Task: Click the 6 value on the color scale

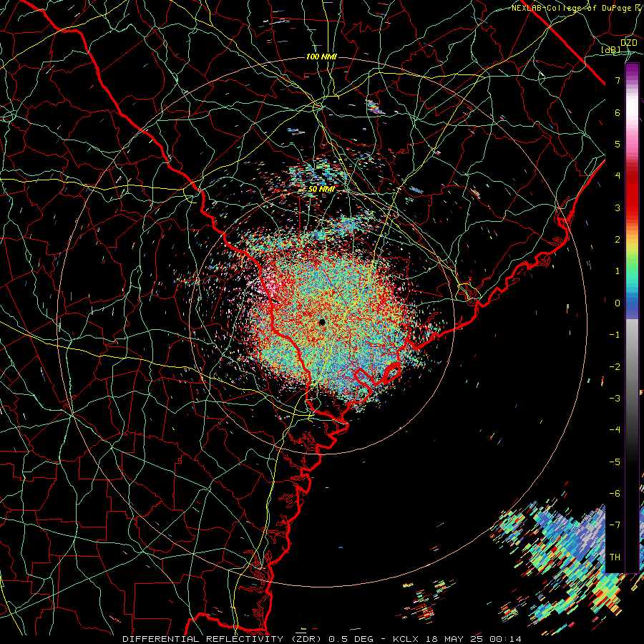Action: click(618, 112)
